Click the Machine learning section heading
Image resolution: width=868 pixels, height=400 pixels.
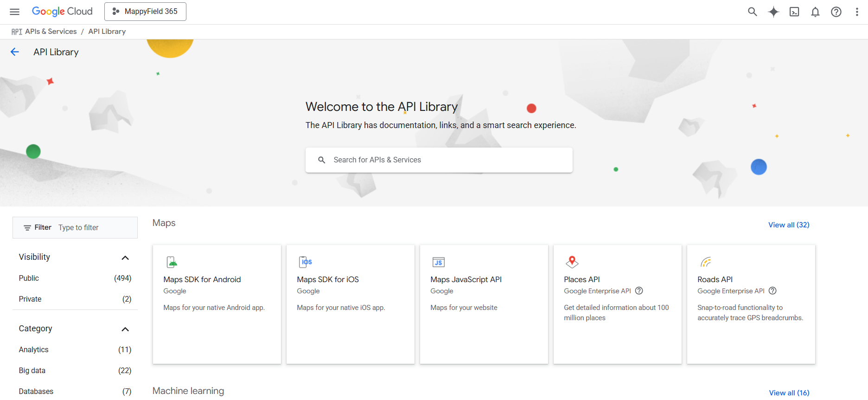point(188,391)
